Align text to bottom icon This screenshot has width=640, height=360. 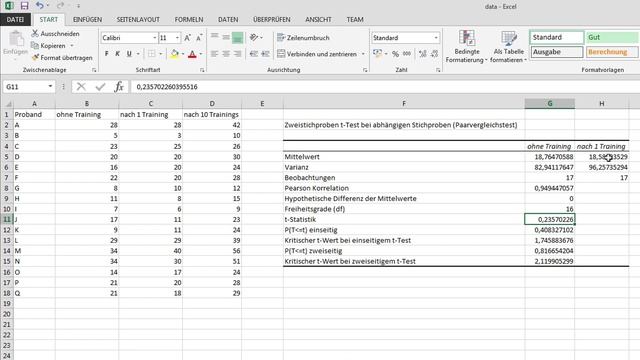tap(237, 37)
